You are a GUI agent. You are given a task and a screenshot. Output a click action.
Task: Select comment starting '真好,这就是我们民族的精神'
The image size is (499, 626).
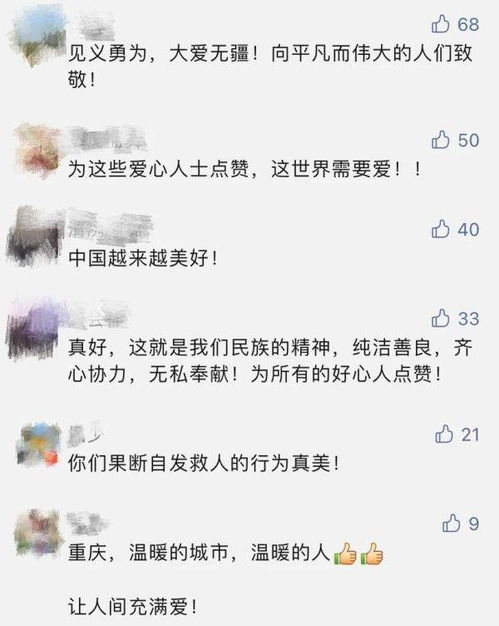click(270, 361)
